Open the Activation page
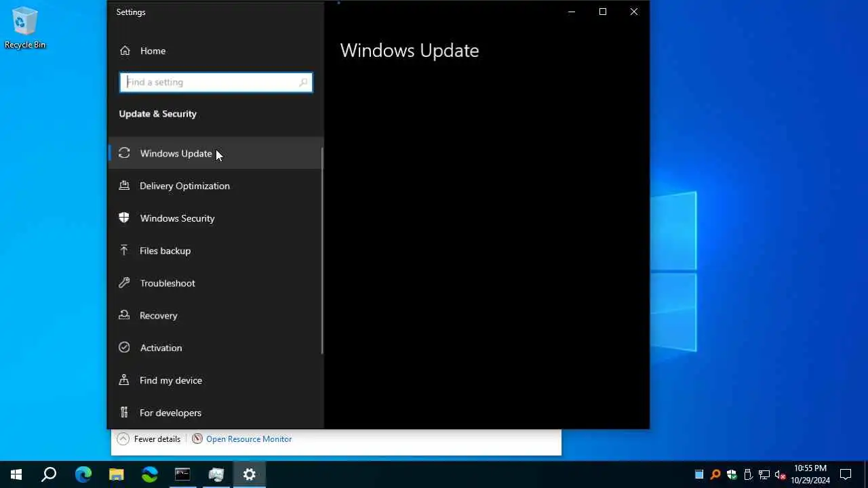 tap(216, 348)
